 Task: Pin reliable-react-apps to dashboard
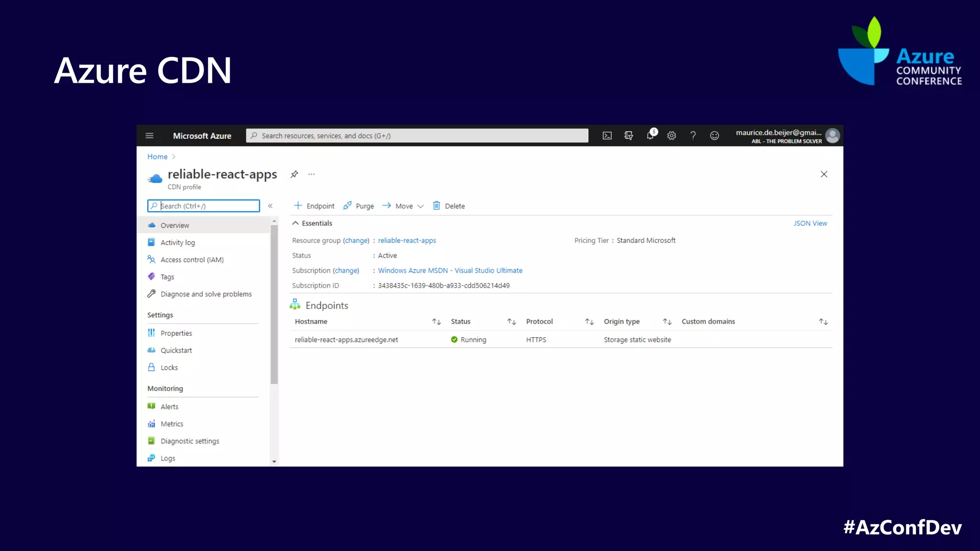[x=294, y=174]
